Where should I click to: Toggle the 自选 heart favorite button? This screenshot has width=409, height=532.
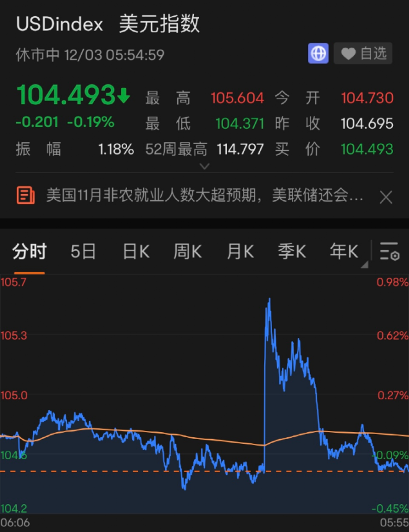tap(363, 54)
